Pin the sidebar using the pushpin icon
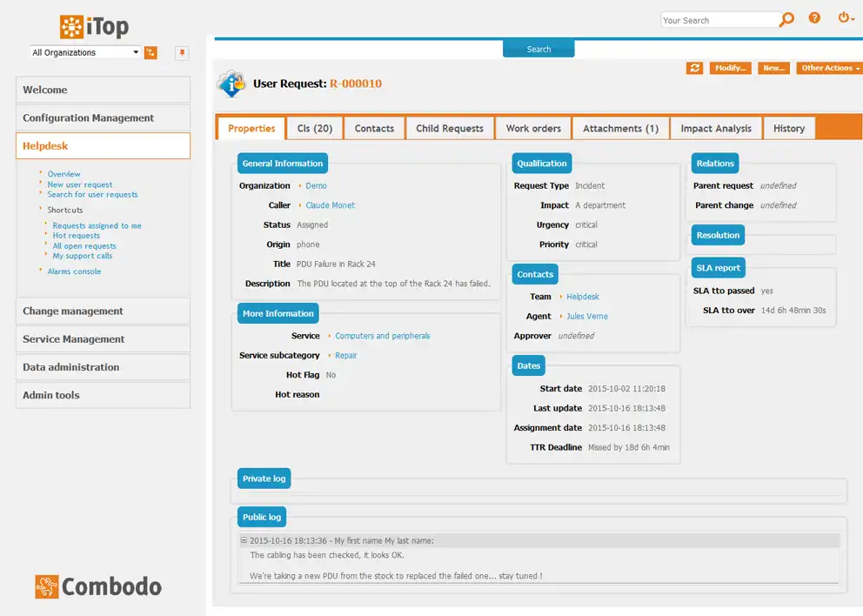Viewport: 863px width, 616px height. pos(181,52)
